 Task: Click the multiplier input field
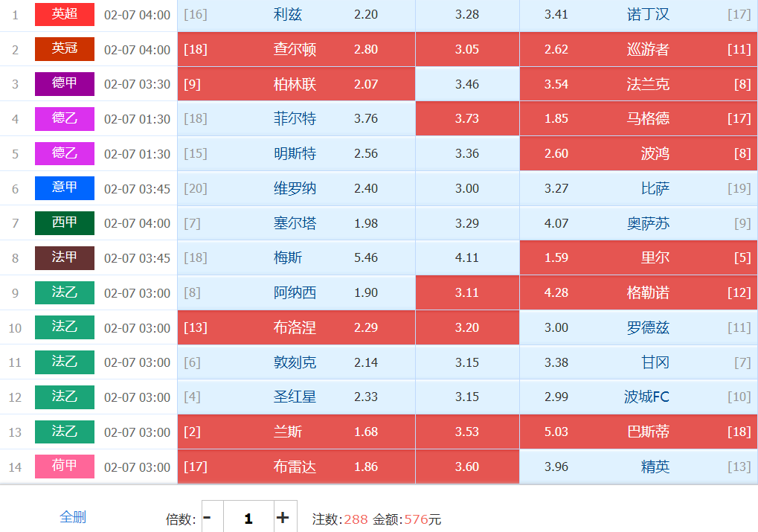pyautogui.click(x=248, y=518)
